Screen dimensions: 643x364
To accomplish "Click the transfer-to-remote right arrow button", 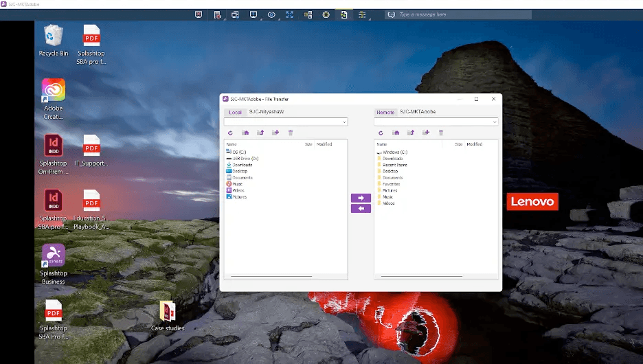I will coord(361,198).
